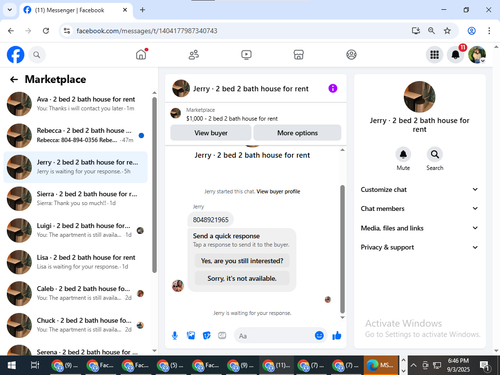The image size is (500, 375).
Task: Attach a file with the photo icon
Action: 191,336
